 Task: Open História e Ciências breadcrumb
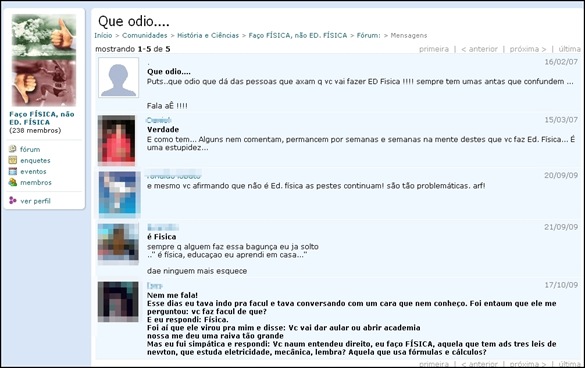point(208,35)
